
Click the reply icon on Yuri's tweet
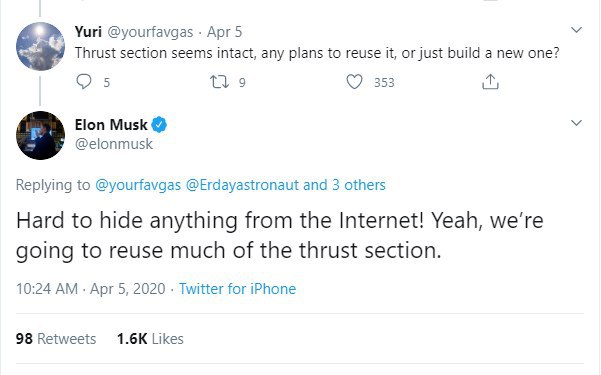click(x=84, y=82)
